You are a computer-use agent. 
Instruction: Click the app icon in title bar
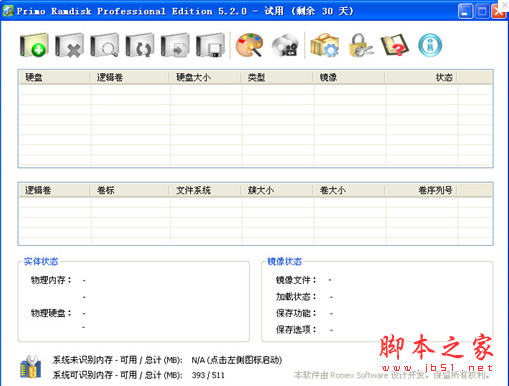pyautogui.click(x=8, y=11)
